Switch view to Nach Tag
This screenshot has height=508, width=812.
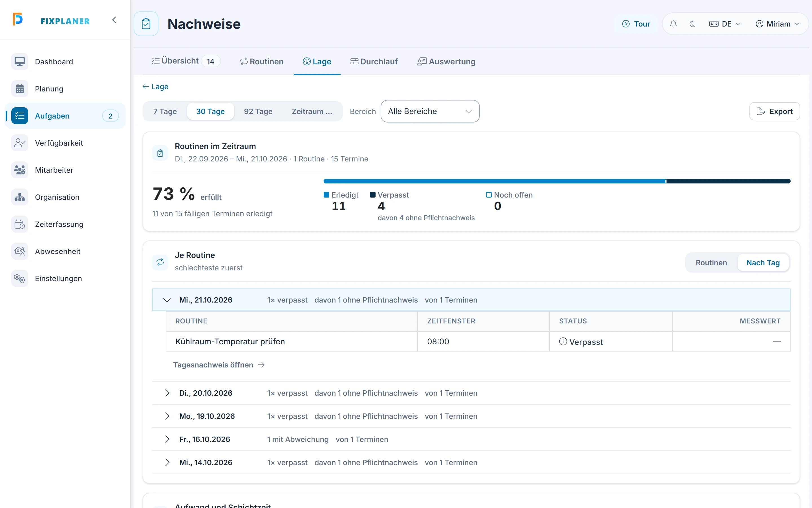pyautogui.click(x=763, y=263)
